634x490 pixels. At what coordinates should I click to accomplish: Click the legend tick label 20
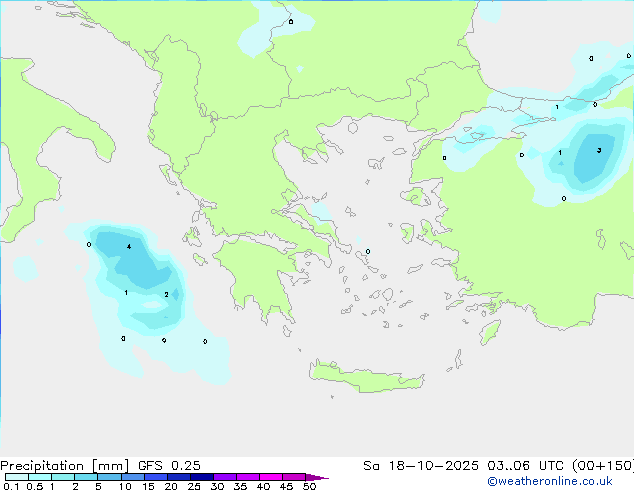pos(171,486)
